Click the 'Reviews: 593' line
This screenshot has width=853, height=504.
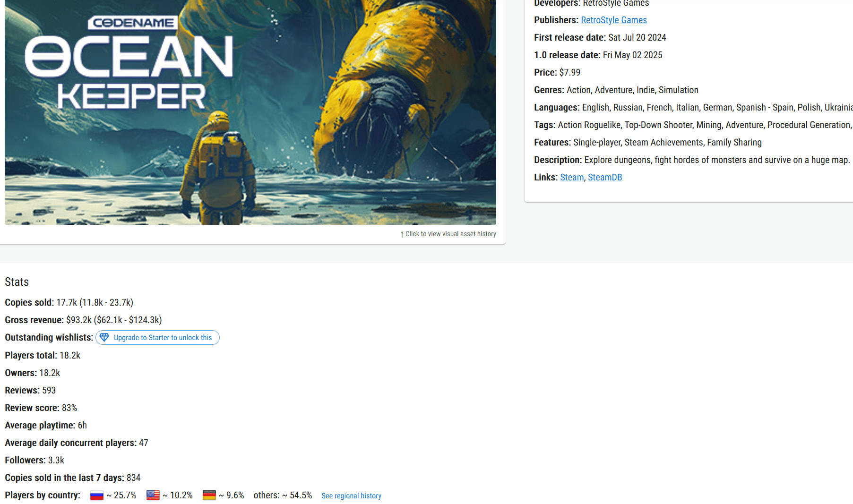pos(30,390)
